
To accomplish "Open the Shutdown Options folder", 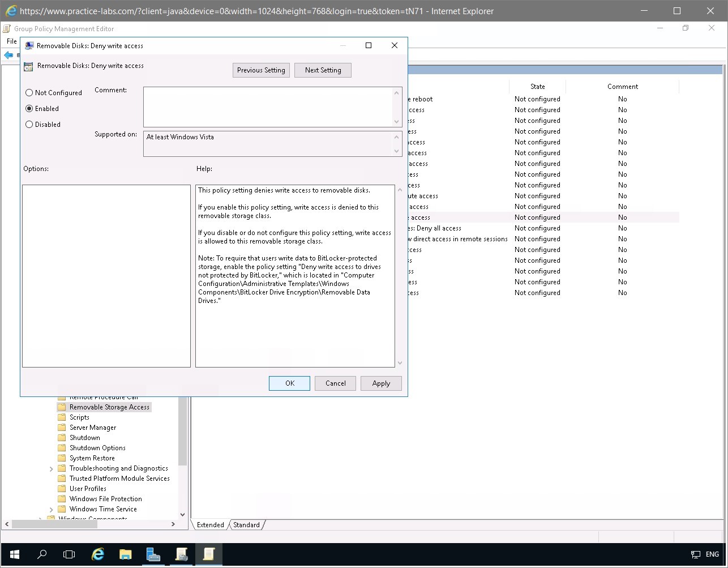I will (97, 447).
